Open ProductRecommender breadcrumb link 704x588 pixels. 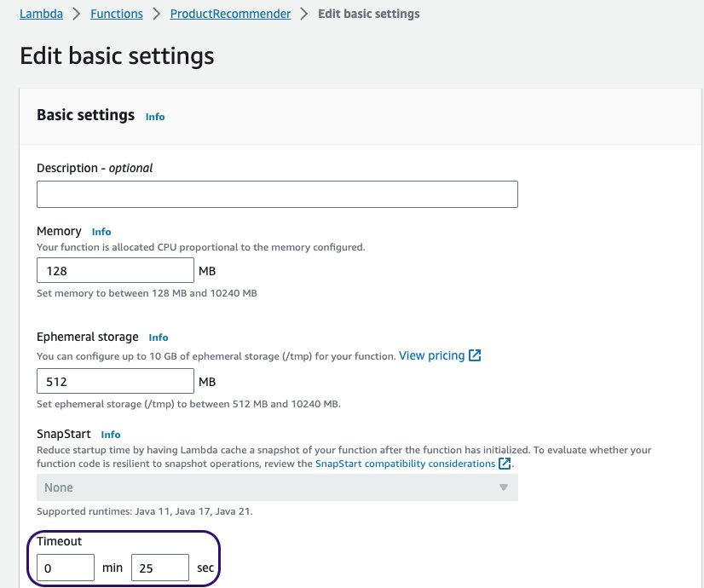coord(230,14)
